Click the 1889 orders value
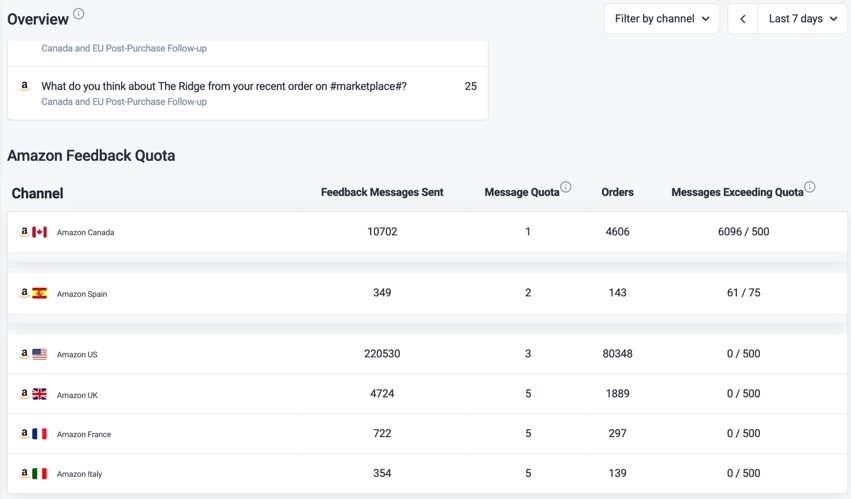Viewport: 851px width, 499px height. [x=618, y=394]
